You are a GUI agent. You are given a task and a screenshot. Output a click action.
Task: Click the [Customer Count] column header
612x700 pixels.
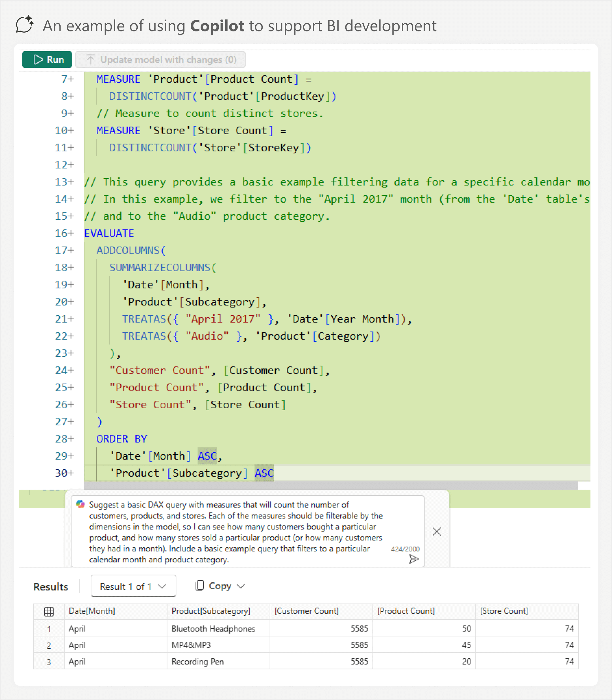[x=321, y=611]
